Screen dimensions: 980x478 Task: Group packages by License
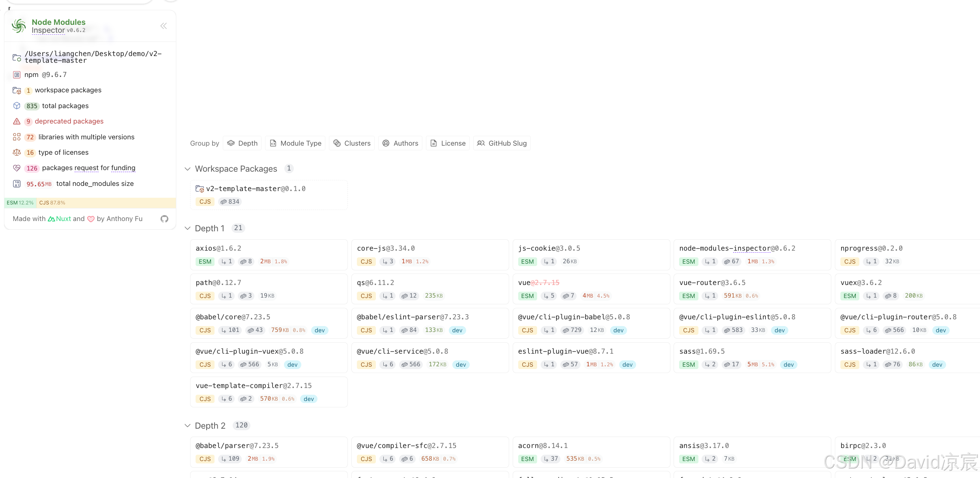[448, 143]
